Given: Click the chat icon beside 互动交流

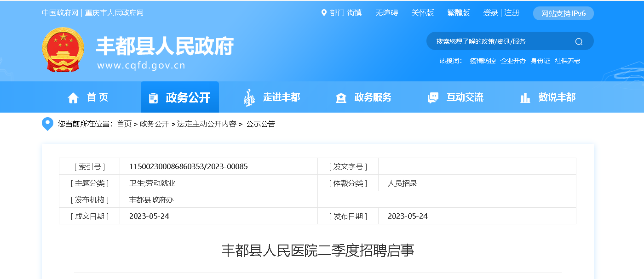Looking at the screenshot, I should click(x=433, y=97).
